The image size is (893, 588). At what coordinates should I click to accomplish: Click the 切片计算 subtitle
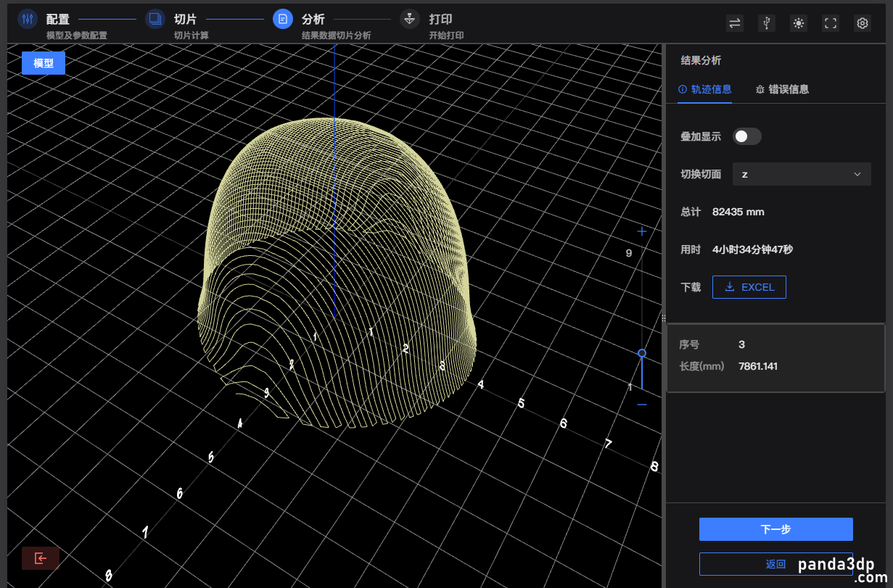(192, 36)
